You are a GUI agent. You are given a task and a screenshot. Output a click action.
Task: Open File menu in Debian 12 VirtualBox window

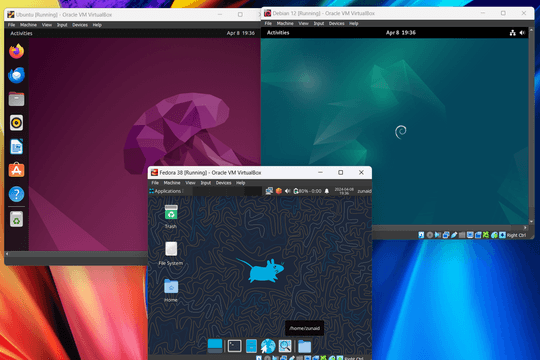click(x=268, y=23)
